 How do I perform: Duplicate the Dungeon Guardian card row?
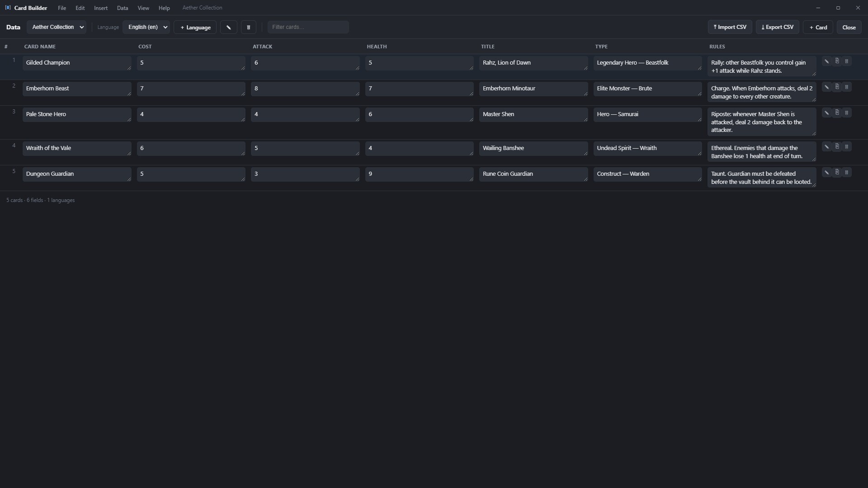[x=837, y=172]
